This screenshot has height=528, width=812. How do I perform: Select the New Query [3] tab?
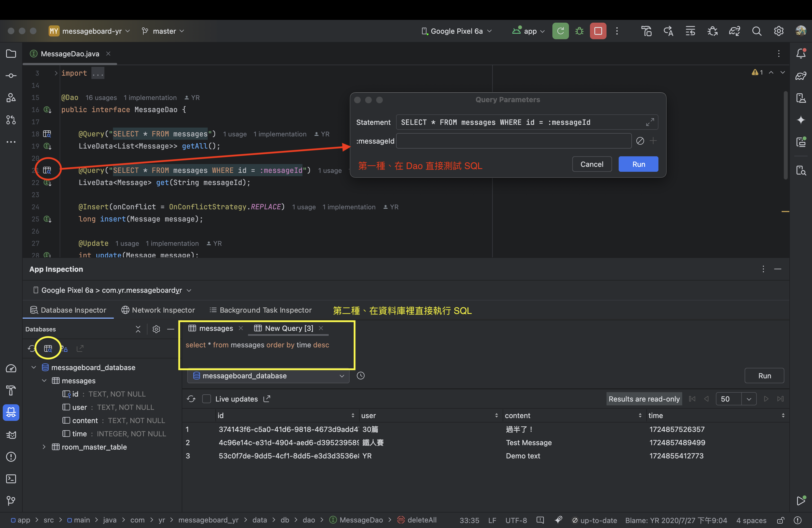[x=288, y=328]
